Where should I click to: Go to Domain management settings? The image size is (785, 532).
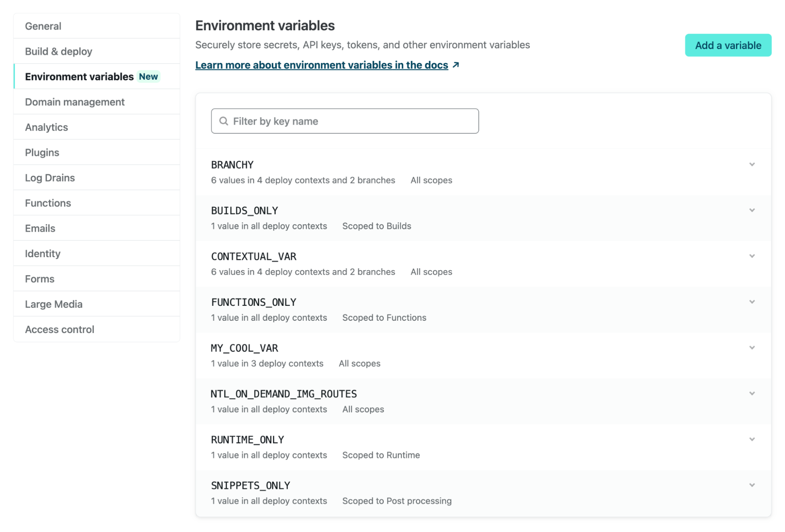pos(97,102)
